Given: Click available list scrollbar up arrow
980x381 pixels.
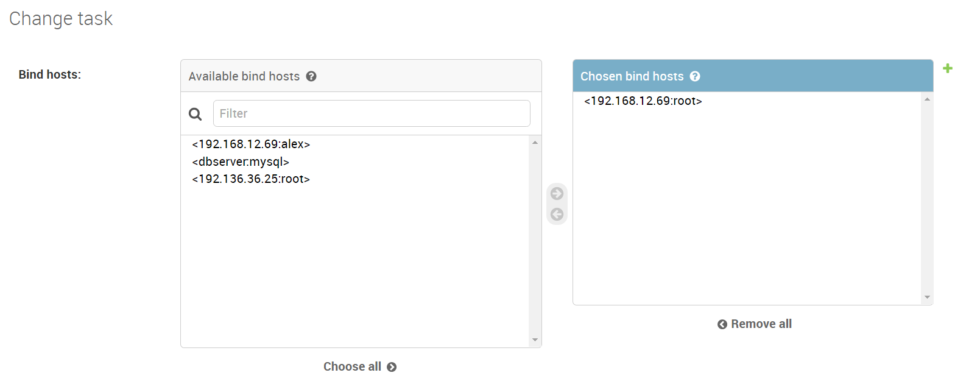Looking at the screenshot, I should pos(535,142).
